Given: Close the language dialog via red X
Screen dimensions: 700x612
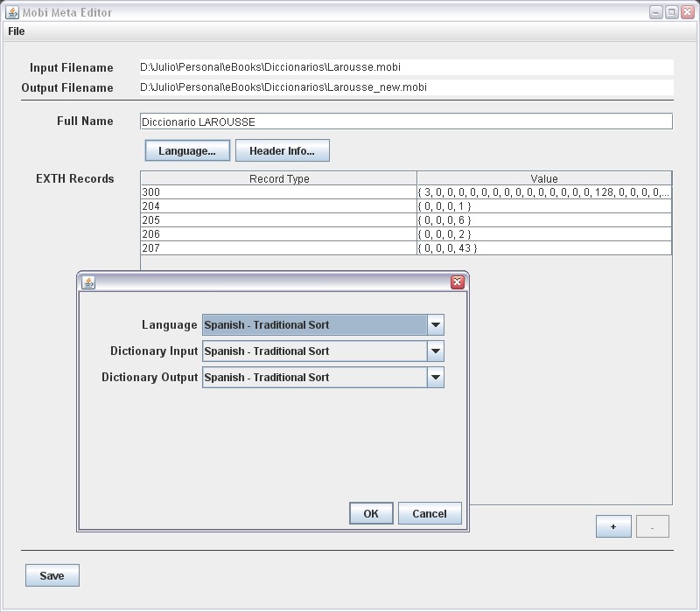Looking at the screenshot, I should coord(457,282).
